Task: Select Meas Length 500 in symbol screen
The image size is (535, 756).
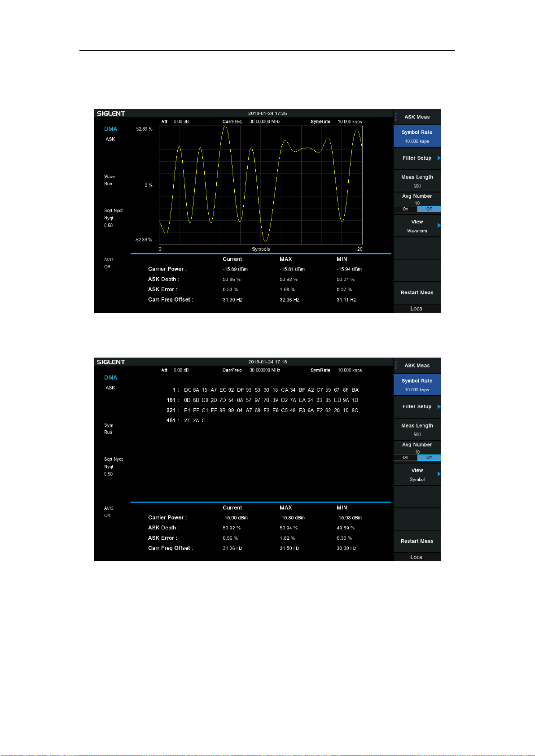Action: tap(417, 429)
